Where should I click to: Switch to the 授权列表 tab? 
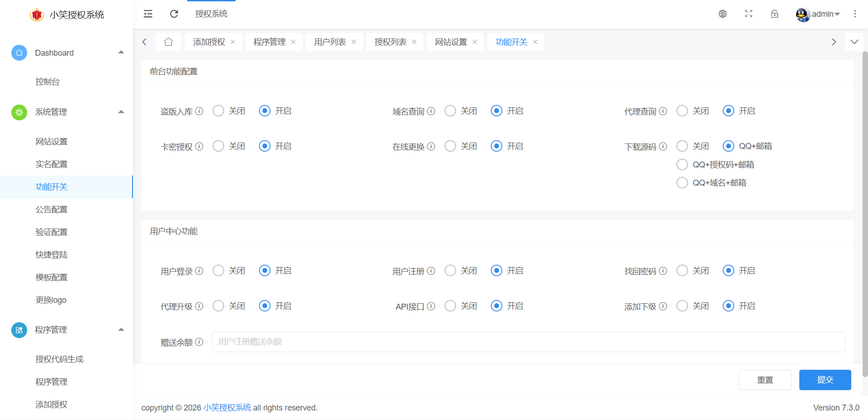click(x=390, y=42)
